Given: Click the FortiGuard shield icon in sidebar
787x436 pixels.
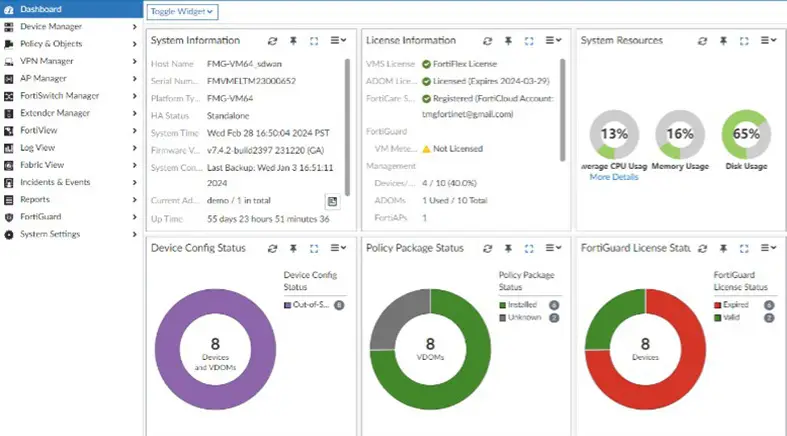Looking at the screenshot, I should [9, 217].
